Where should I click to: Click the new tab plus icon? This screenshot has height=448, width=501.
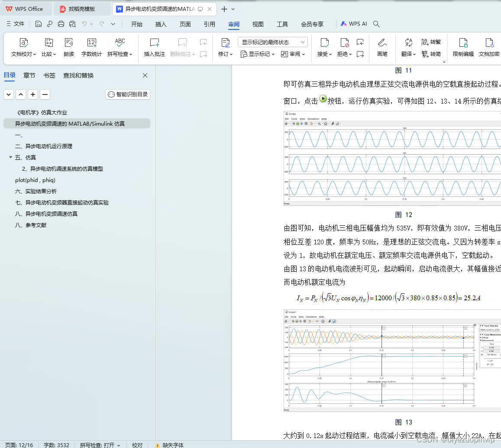(224, 9)
